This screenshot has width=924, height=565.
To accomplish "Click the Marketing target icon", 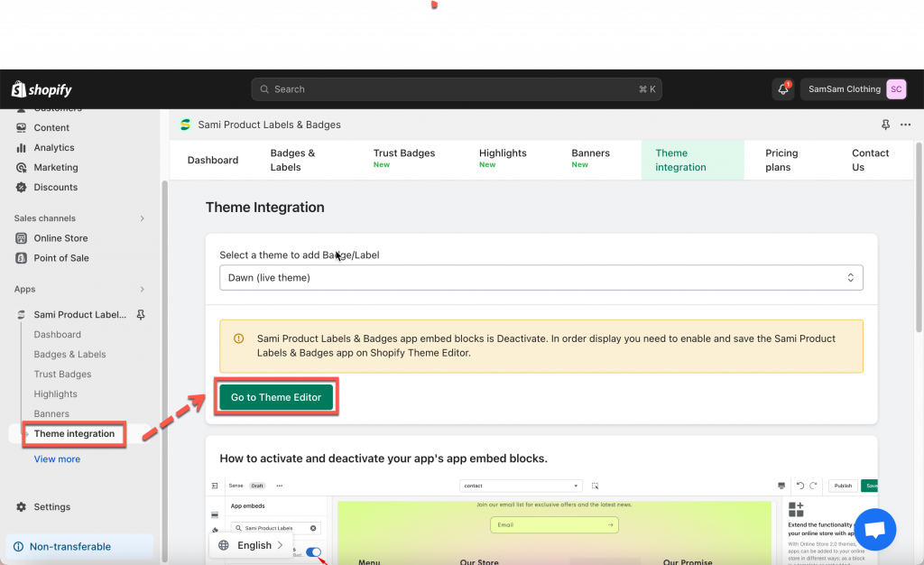I will pyautogui.click(x=22, y=167).
